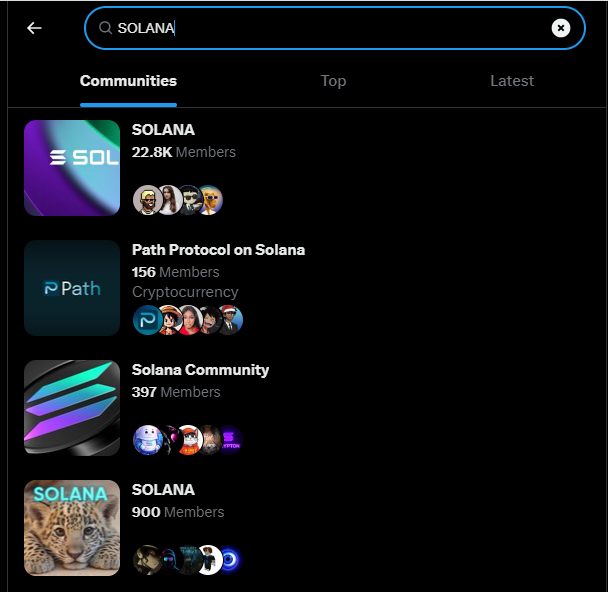Click the blue robot avatar in Solana Community
The width and height of the screenshot is (608, 592).
(x=147, y=440)
